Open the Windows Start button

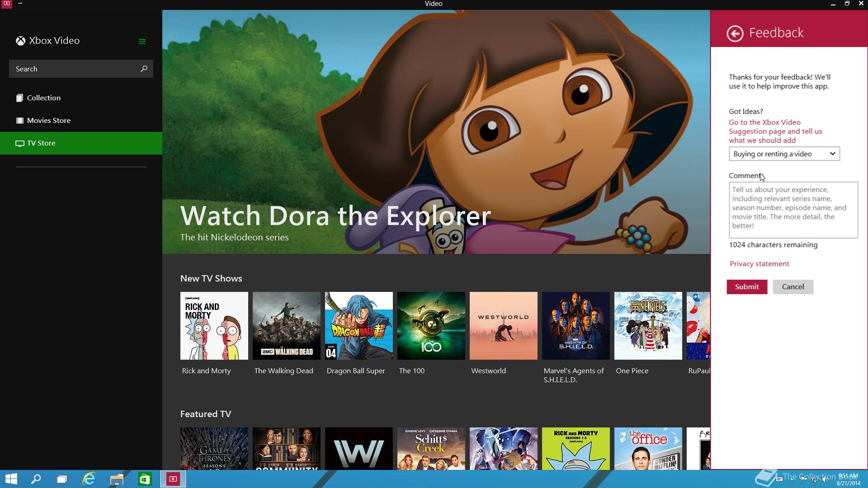coord(11,479)
